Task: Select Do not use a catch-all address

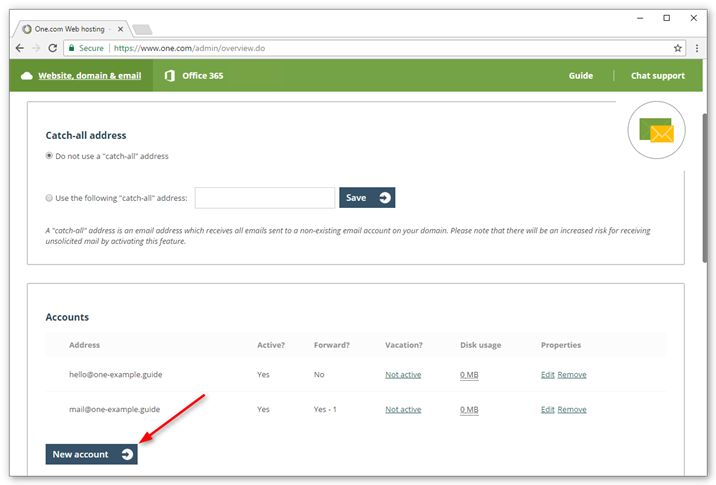Action: [x=49, y=156]
